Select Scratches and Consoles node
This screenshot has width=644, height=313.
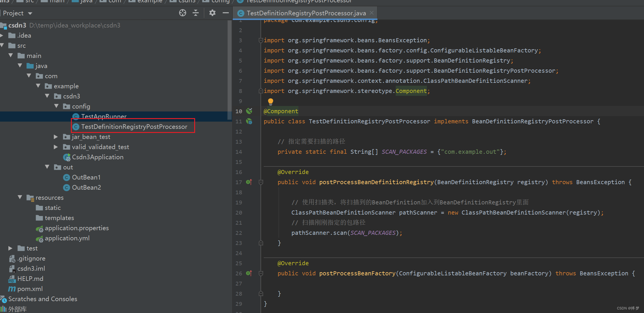[43, 299]
